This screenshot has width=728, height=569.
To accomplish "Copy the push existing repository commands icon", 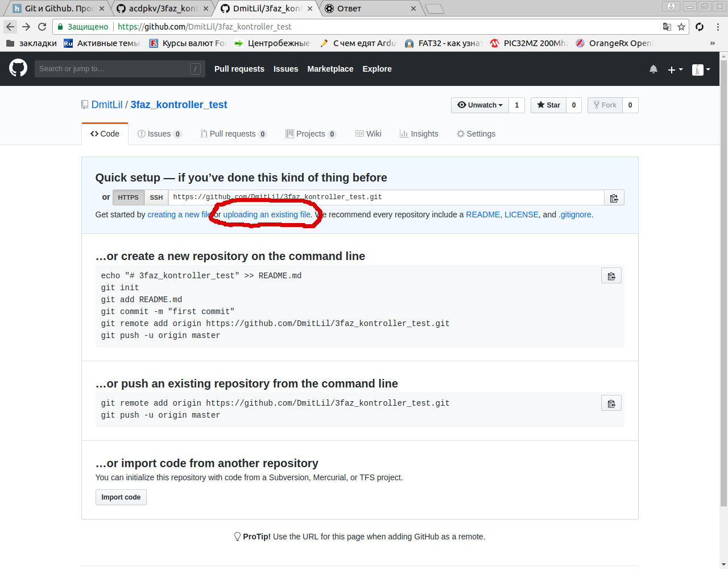I will 611,403.
